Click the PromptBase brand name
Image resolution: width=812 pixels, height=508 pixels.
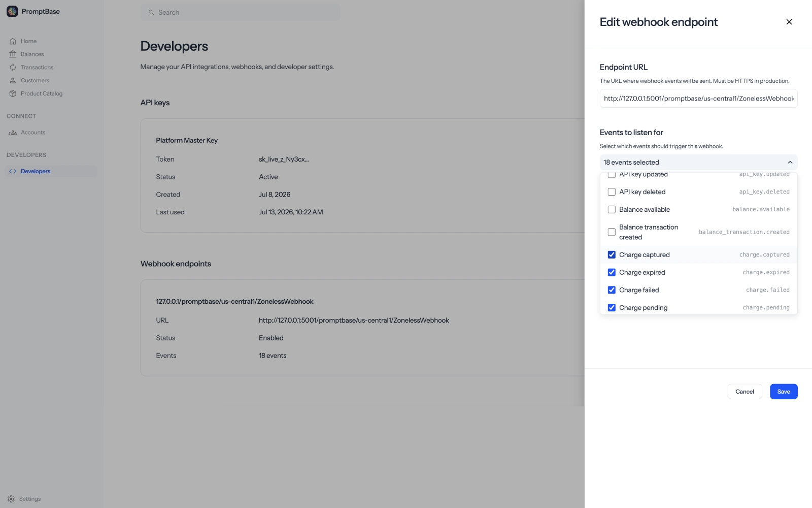pos(41,11)
